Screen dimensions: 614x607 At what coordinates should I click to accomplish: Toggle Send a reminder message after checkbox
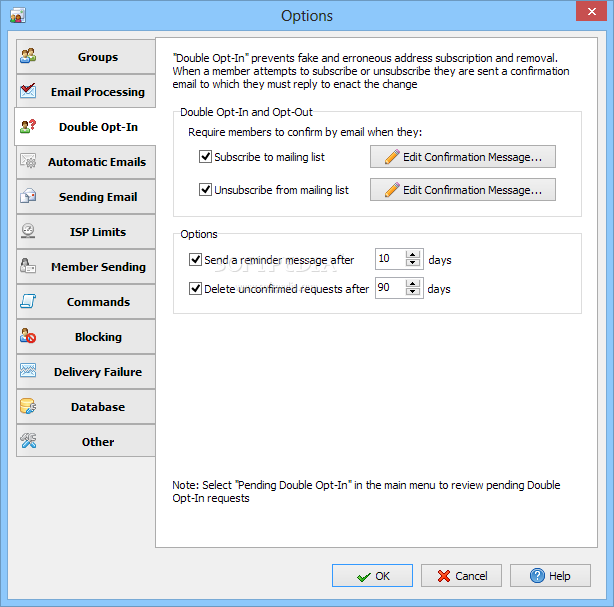(x=195, y=259)
